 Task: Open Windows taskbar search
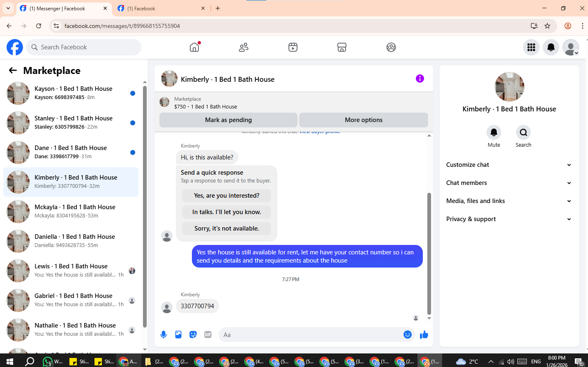pyautogui.click(x=30, y=362)
